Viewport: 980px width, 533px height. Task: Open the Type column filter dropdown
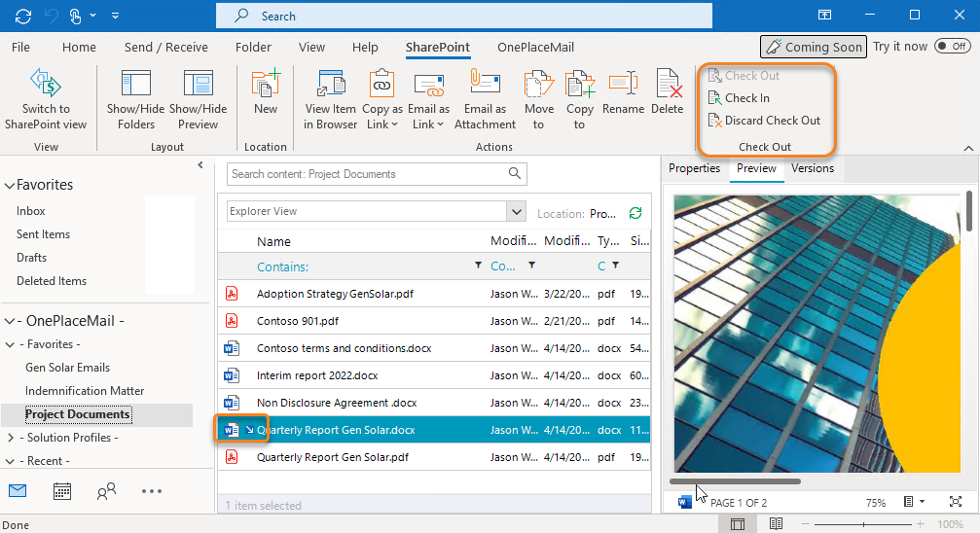pos(616,266)
